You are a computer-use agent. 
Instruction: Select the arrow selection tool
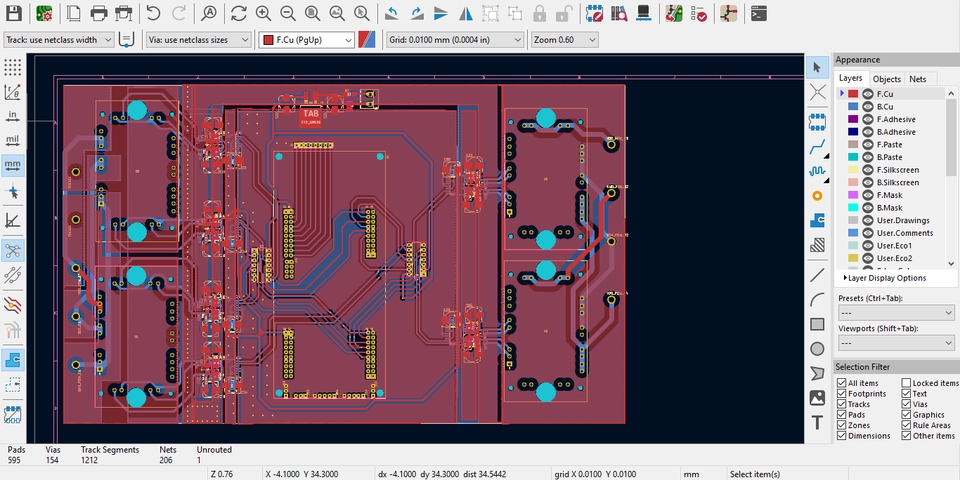tap(817, 67)
